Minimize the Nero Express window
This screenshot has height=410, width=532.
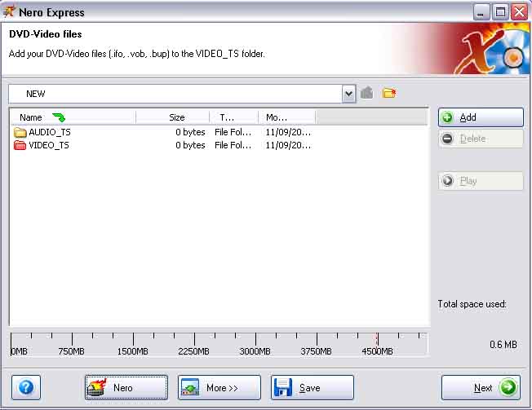[481, 12]
